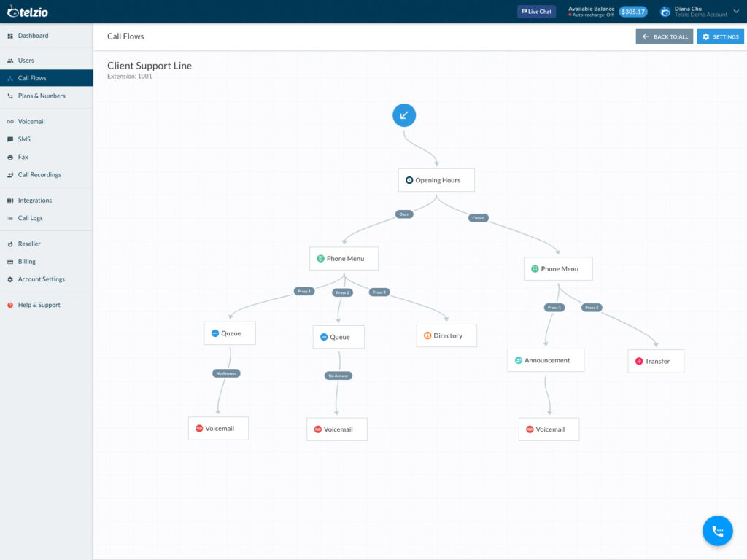This screenshot has width=747, height=560.
Task: Select the Transfer node
Action: 656,362
